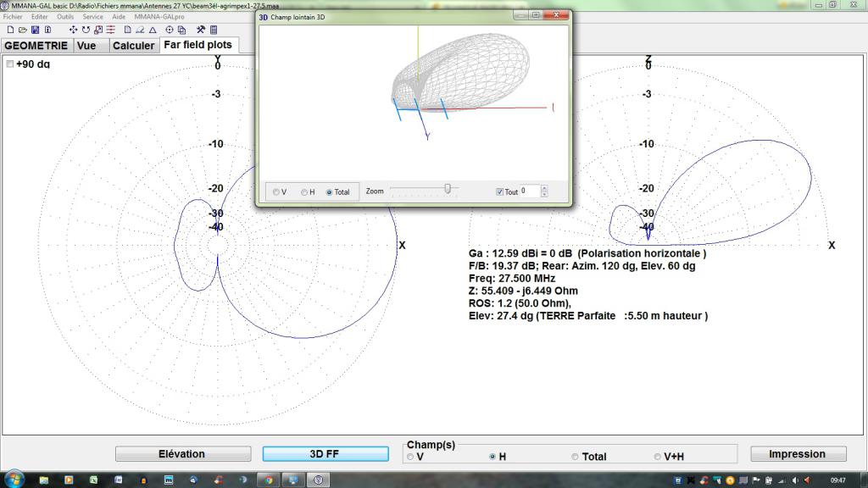Image resolution: width=868 pixels, height=488 pixels.
Task: Click the Scale/resize tool icon
Action: pyautogui.click(x=98, y=30)
